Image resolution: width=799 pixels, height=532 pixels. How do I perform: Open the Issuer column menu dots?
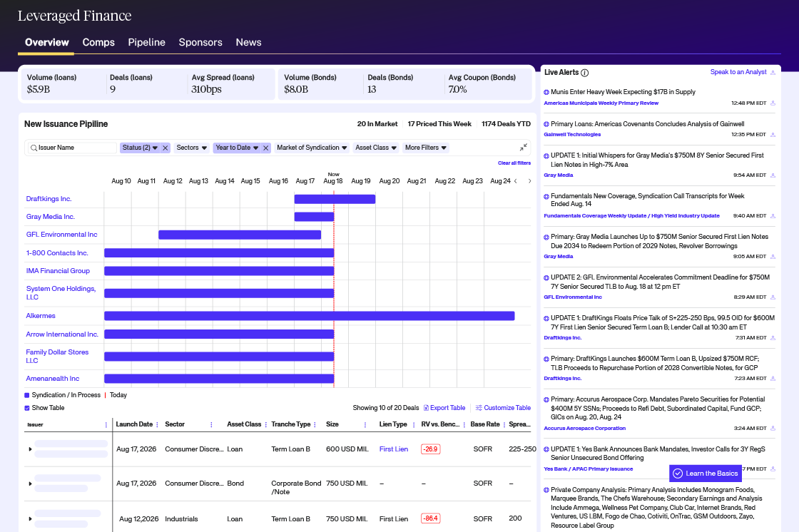point(106,425)
